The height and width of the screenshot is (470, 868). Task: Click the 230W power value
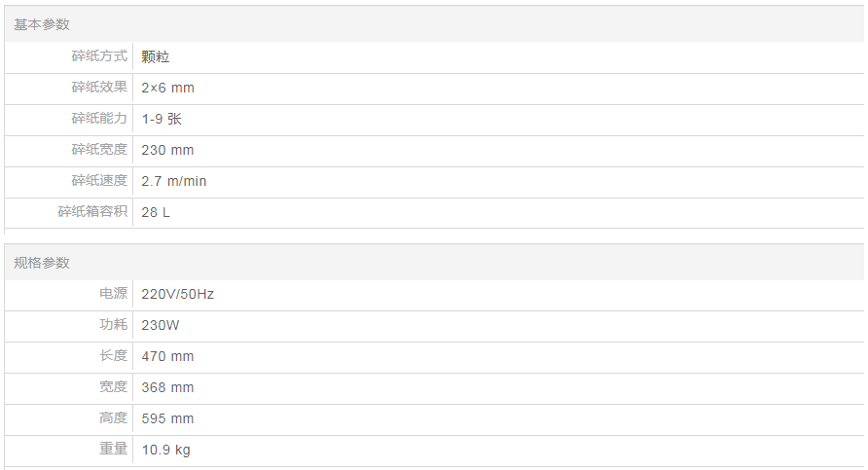[x=161, y=325]
